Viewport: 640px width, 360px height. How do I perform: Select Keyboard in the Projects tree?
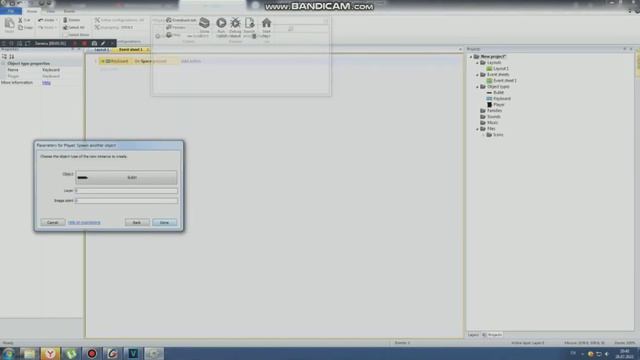[x=502, y=99]
